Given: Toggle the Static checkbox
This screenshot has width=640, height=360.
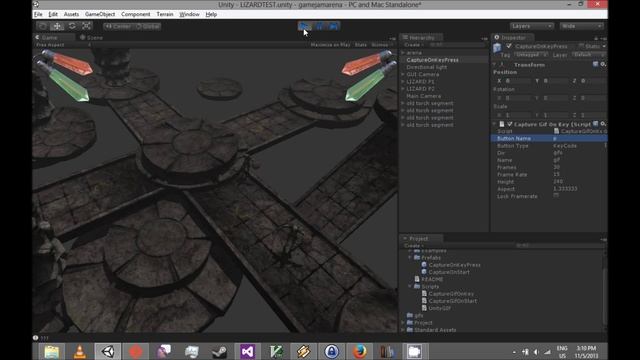Looking at the screenshot, I should [x=582, y=46].
